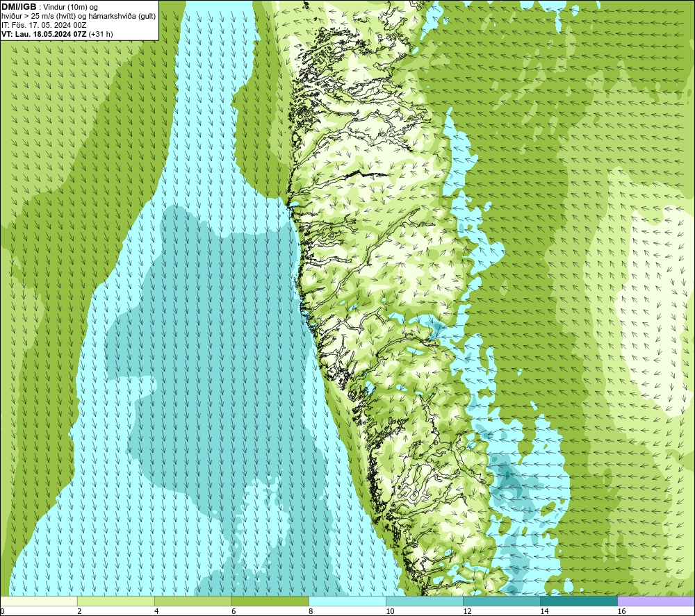This screenshot has width=695, height=616.
Task: Click the 2–4 m/s light green legend swatch
Action: (x=115, y=601)
